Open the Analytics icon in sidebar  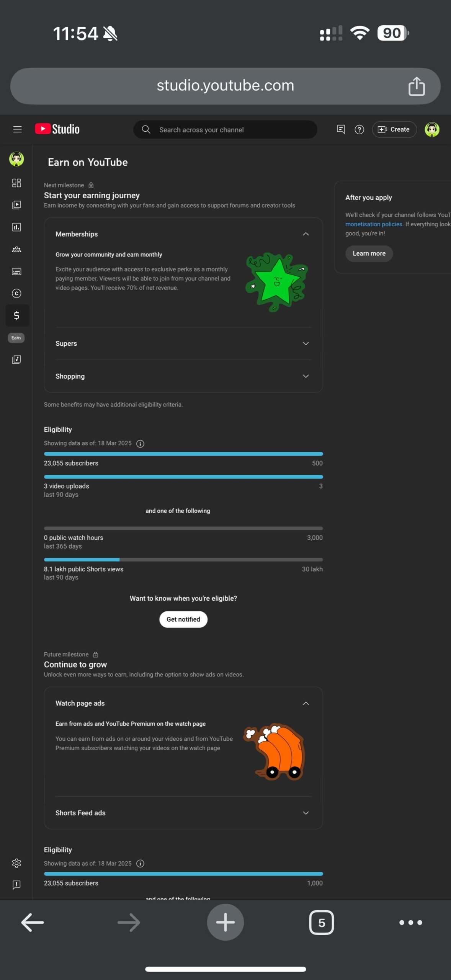[x=16, y=227]
